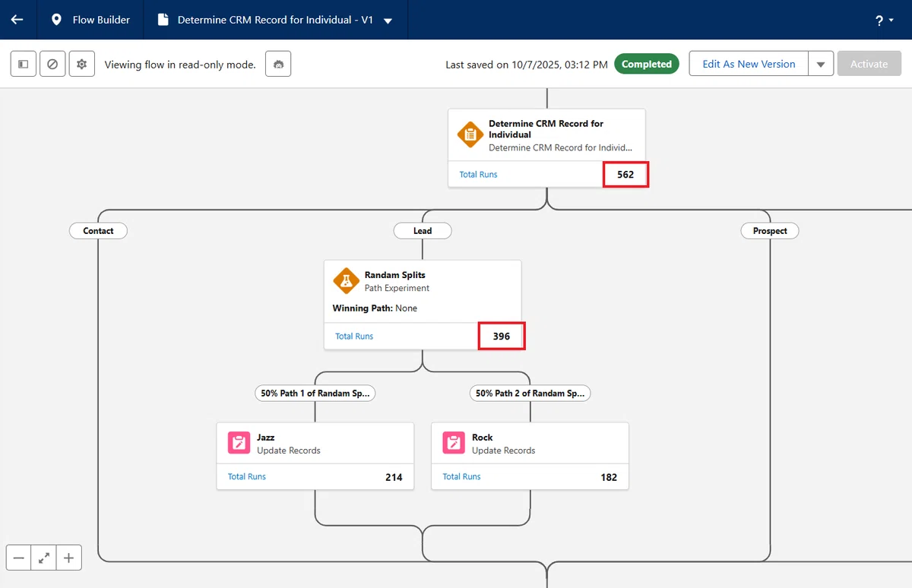Click the debug bug icon button
The height and width of the screenshot is (588, 912).
tap(278, 65)
